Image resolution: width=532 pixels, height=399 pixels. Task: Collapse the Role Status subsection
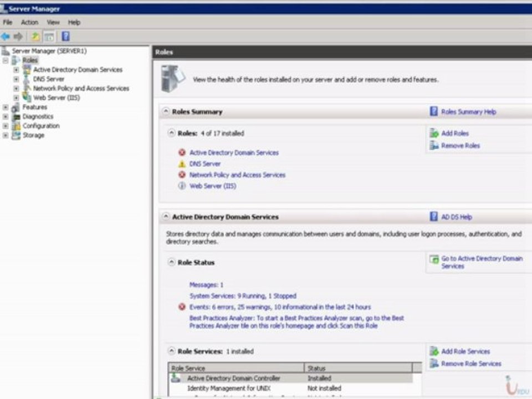(x=172, y=262)
